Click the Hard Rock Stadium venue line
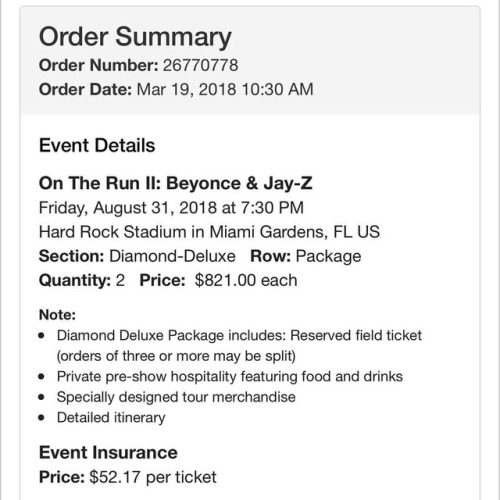The height and width of the screenshot is (500, 500). pyautogui.click(x=209, y=232)
